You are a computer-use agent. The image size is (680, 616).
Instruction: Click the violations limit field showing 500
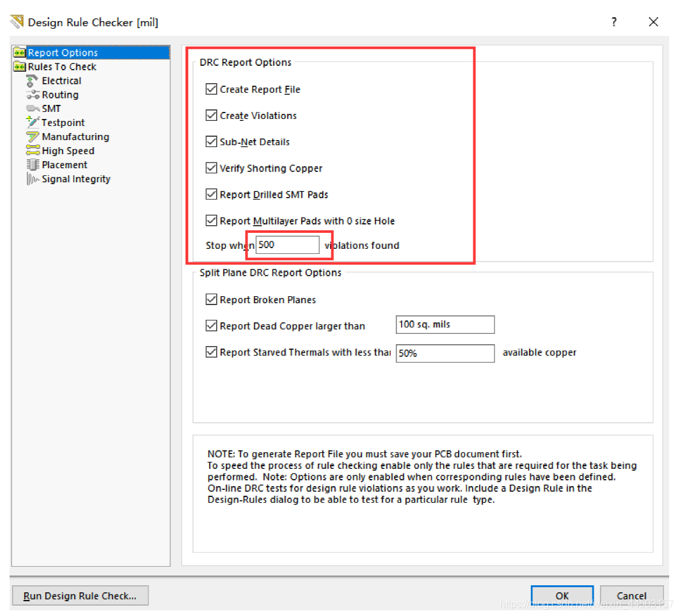(287, 245)
